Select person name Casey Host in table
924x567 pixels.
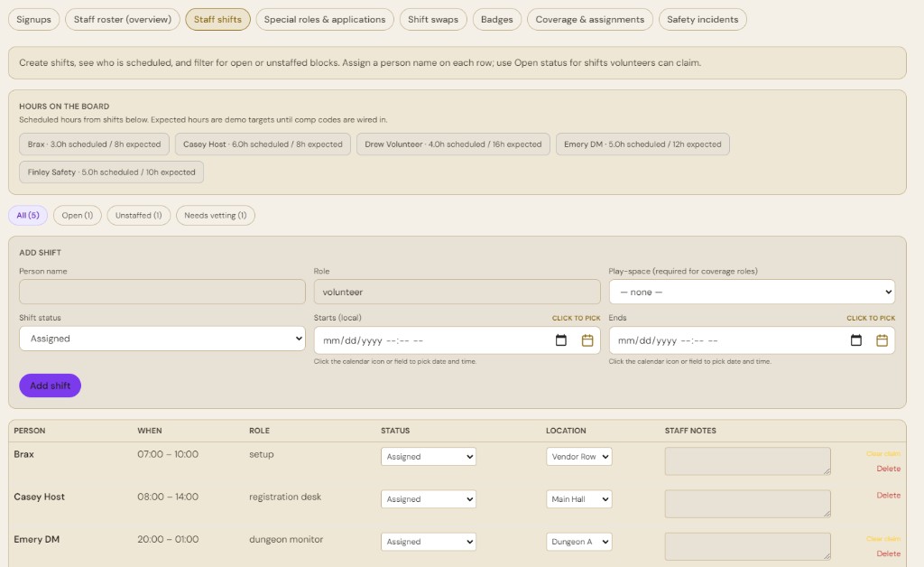tap(40, 497)
